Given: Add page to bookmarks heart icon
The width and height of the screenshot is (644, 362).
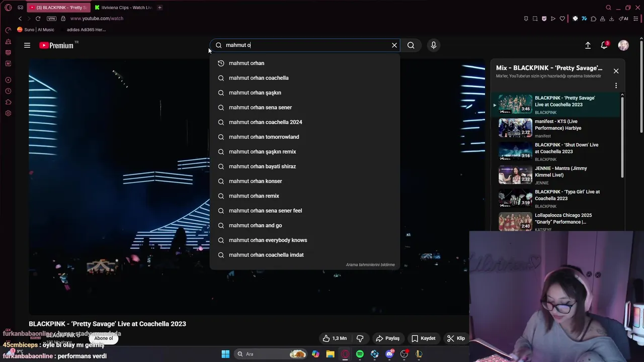Looking at the screenshot, I should tap(562, 19).
